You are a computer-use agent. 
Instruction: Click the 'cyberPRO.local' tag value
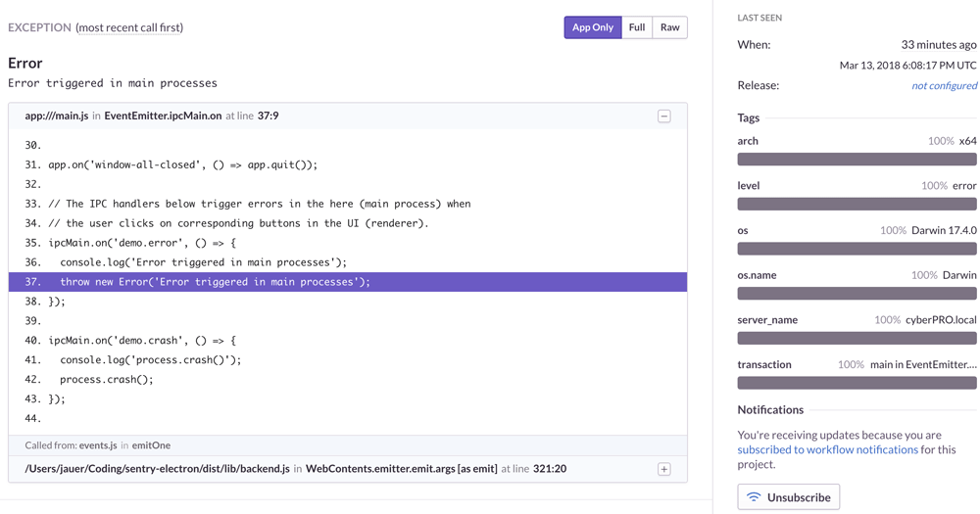click(941, 320)
